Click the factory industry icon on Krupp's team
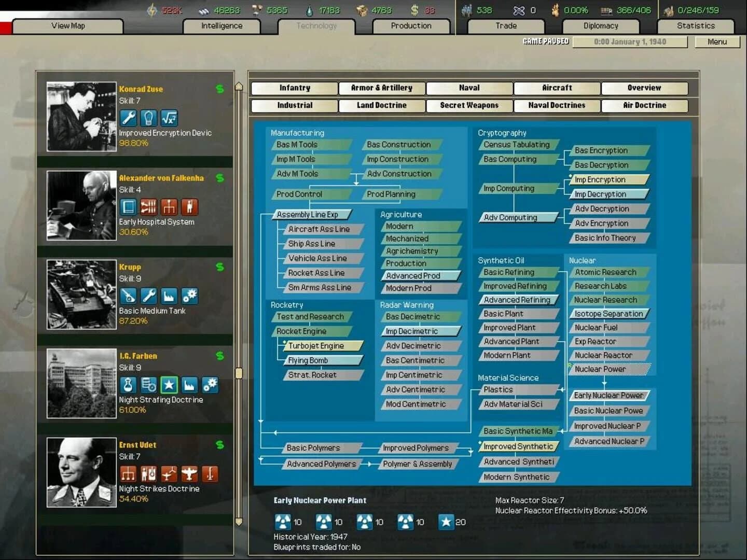This screenshot has height=560, width=747. (169, 296)
